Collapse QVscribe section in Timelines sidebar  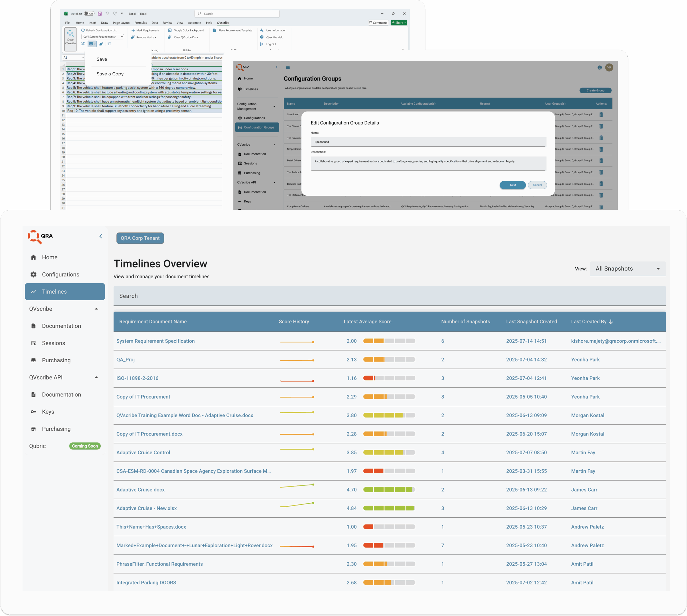pyautogui.click(x=96, y=309)
